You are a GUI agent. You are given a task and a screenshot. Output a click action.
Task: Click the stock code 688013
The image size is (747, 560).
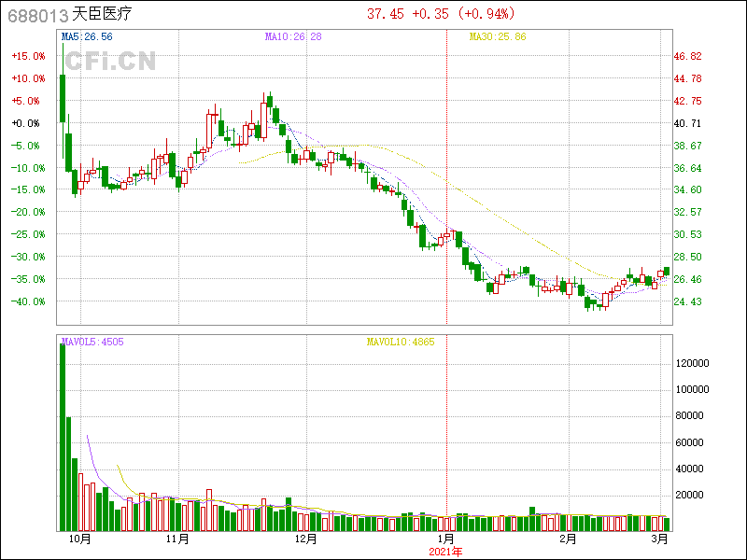click(35, 14)
